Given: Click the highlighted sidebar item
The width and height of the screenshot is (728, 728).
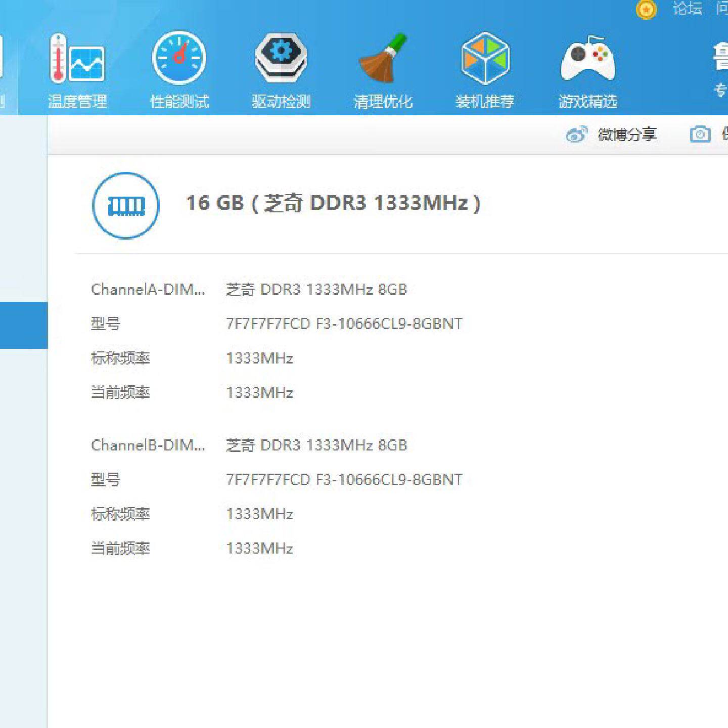Looking at the screenshot, I should (24, 325).
